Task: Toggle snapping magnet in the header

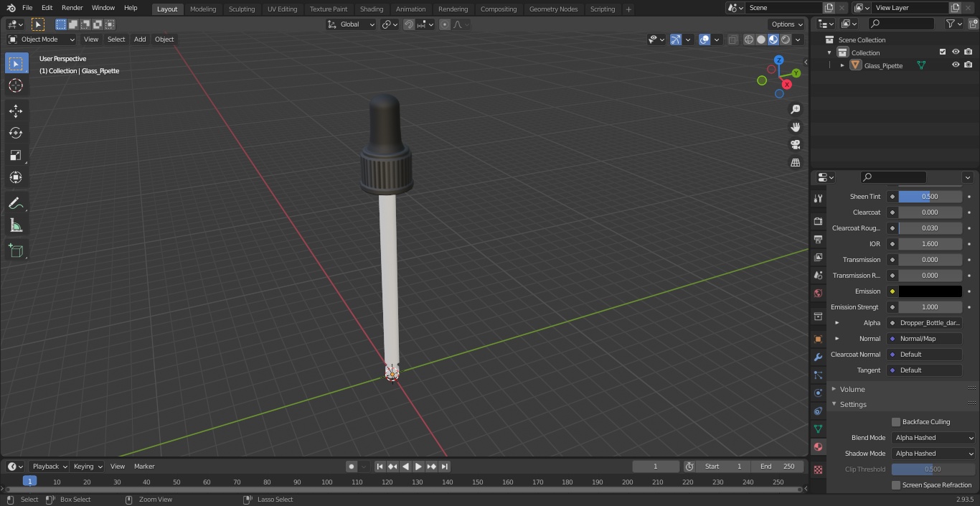Action: point(408,24)
